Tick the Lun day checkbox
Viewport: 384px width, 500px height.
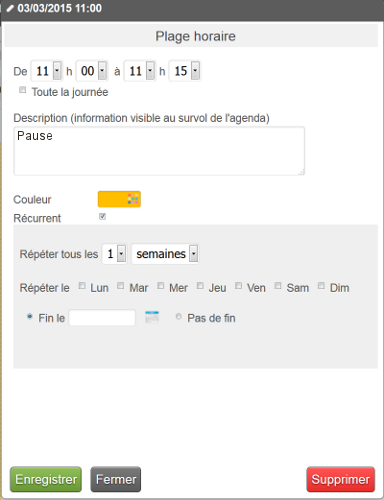(x=82, y=286)
